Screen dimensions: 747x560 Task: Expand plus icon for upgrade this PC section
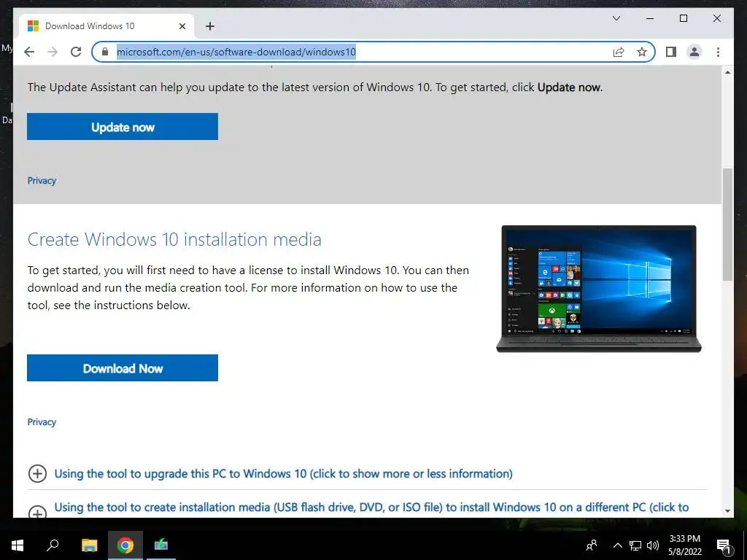[38, 474]
